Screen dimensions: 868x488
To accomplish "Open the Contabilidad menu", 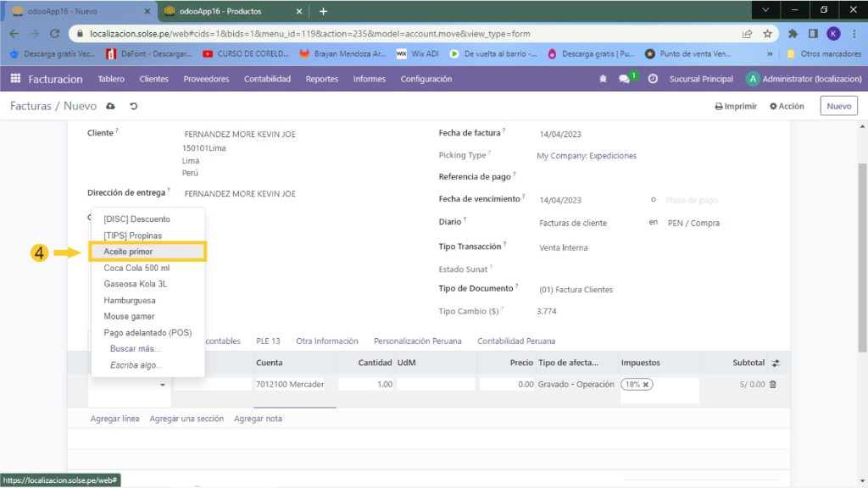I will pos(267,79).
